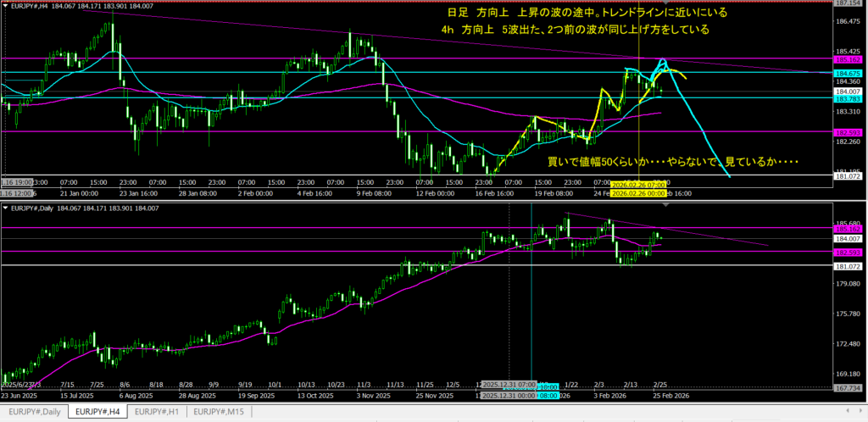Select the magenta 185.162 price label on H4 chart
868x422 pixels.
coord(848,59)
